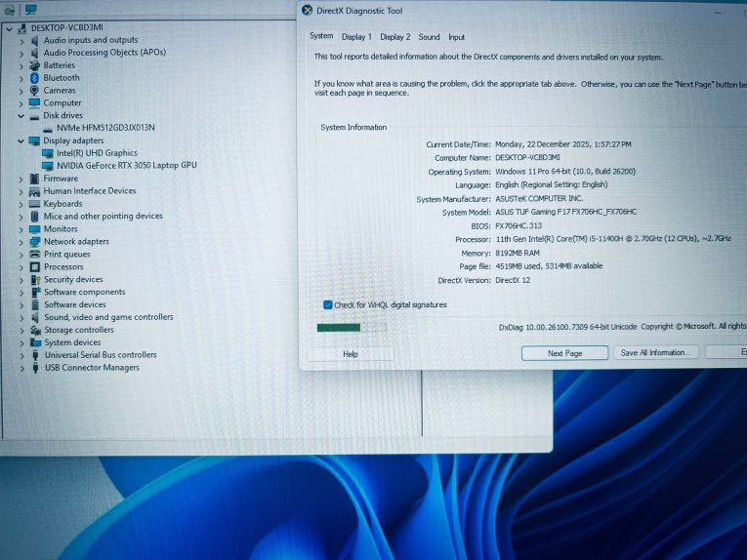
Task: Click the Universal Serial Bus controllers icon
Action: click(35, 355)
